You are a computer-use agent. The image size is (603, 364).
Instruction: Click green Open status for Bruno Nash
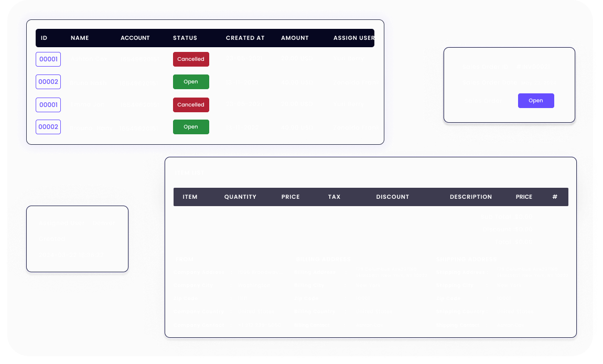point(191,82)
